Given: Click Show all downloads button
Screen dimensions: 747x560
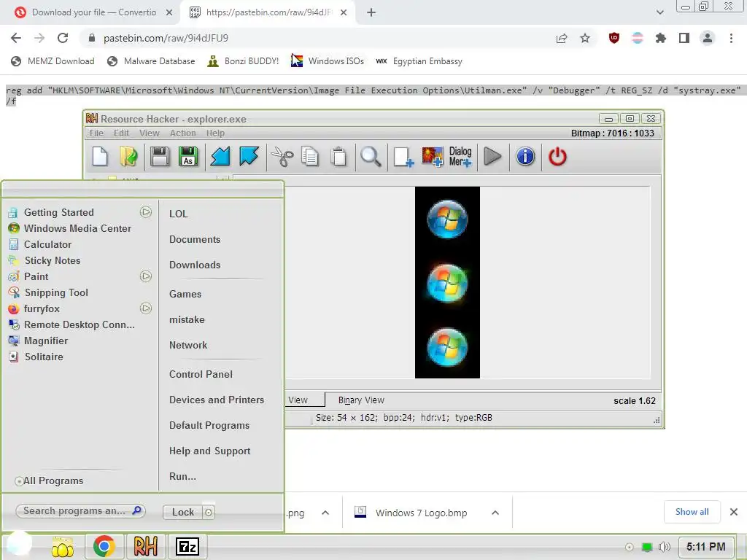Looking at the screenshot, I should tap(692, 512).
